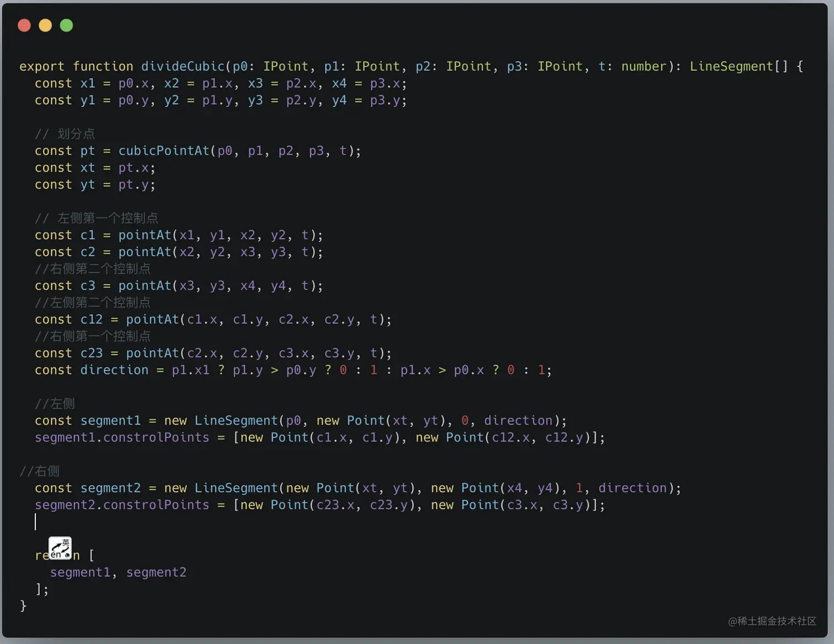The width and height of the screenshot is (834, 644).
Task: Click the line 'const y1 = p0.y'
Action: 221,100
